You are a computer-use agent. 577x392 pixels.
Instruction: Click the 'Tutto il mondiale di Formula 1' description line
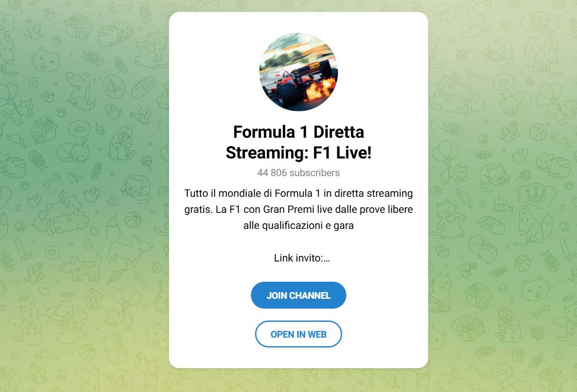pos(299,194)
